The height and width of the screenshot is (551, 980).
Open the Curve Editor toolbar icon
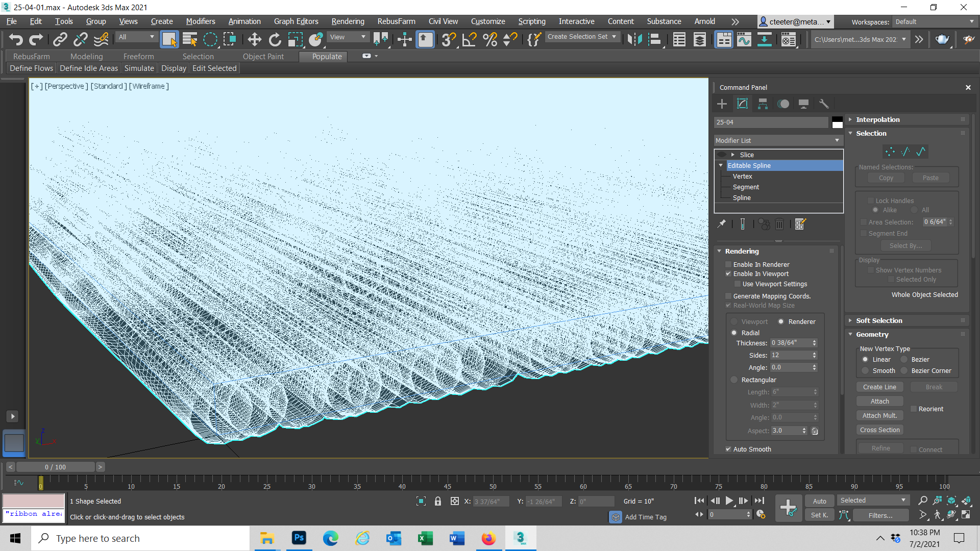coord(744,39)
